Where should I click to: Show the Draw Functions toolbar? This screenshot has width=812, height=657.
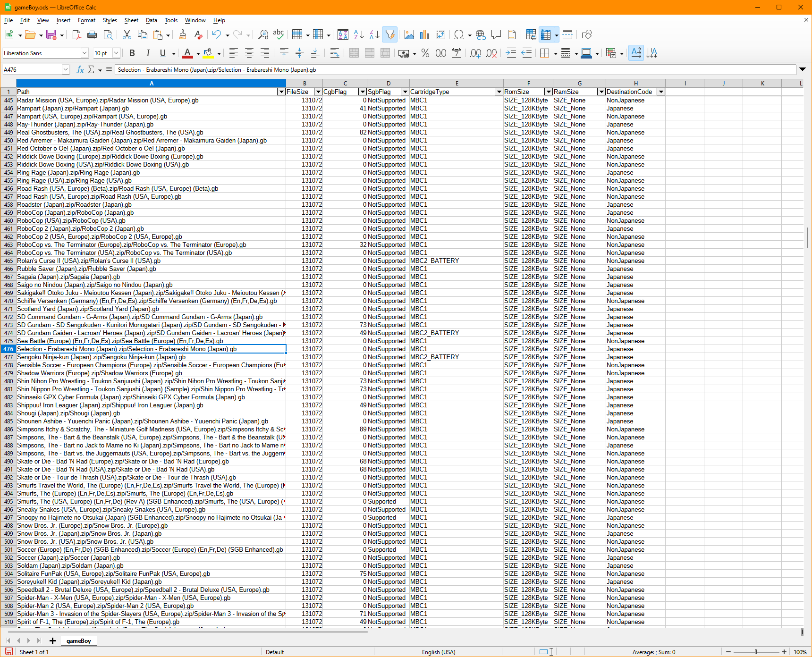point(586,34)
